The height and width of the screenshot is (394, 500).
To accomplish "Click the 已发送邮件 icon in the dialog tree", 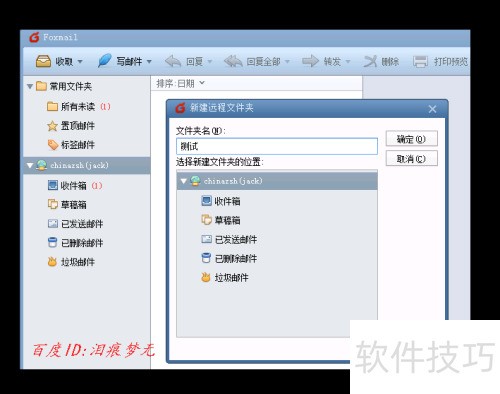I will click(x=206, y=239).
